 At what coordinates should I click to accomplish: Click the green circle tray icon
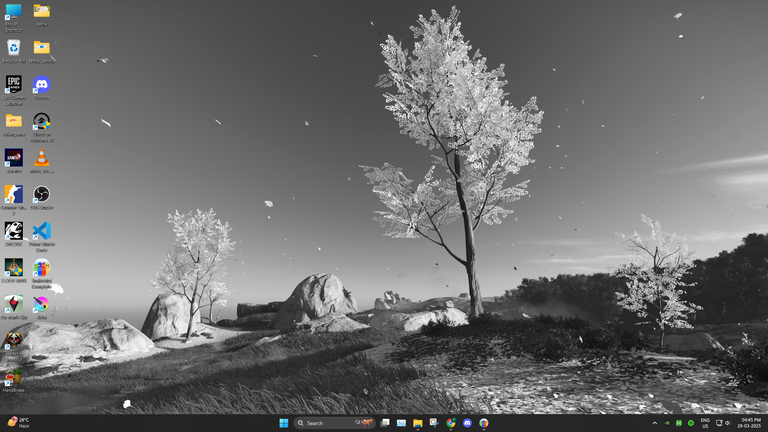click(691, 423)
